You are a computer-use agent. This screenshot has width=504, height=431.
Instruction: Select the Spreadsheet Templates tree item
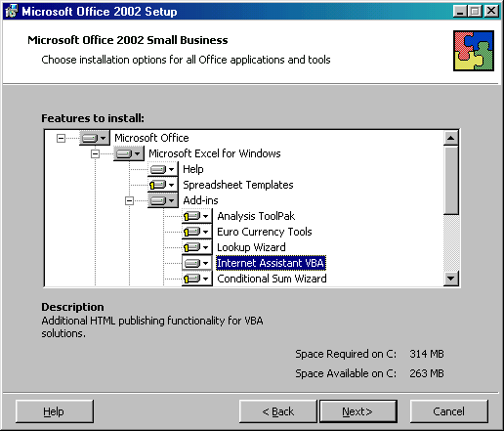(238, 185)
